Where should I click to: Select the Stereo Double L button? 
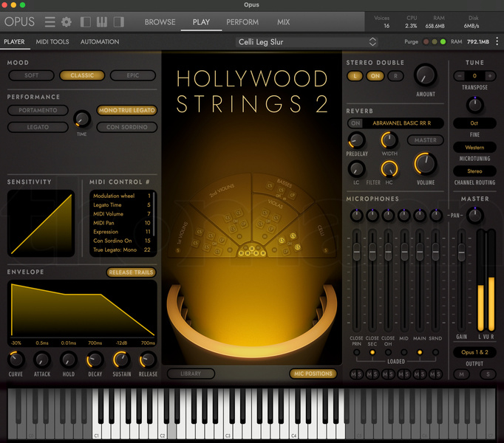[355, 76]
